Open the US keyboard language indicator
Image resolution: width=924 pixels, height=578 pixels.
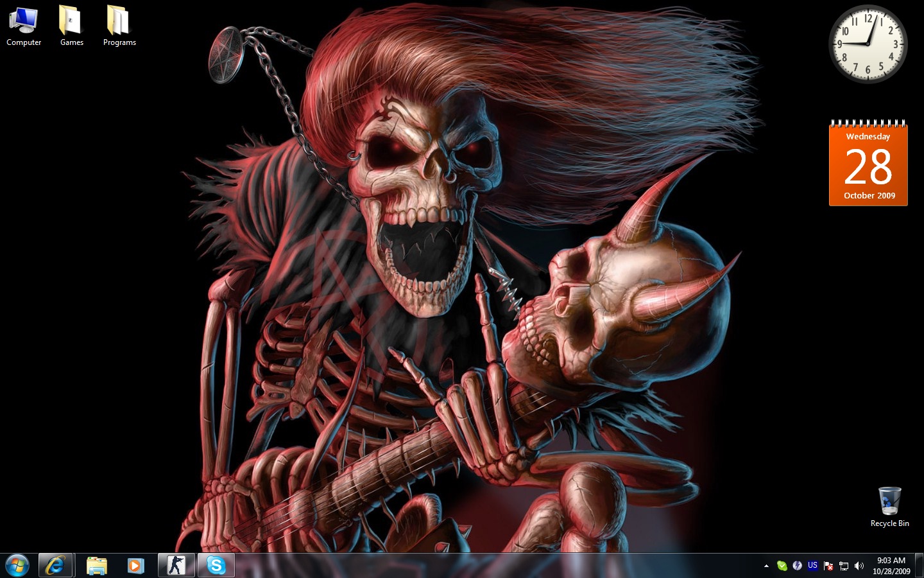pyautogui.click(x=812, y=566)
